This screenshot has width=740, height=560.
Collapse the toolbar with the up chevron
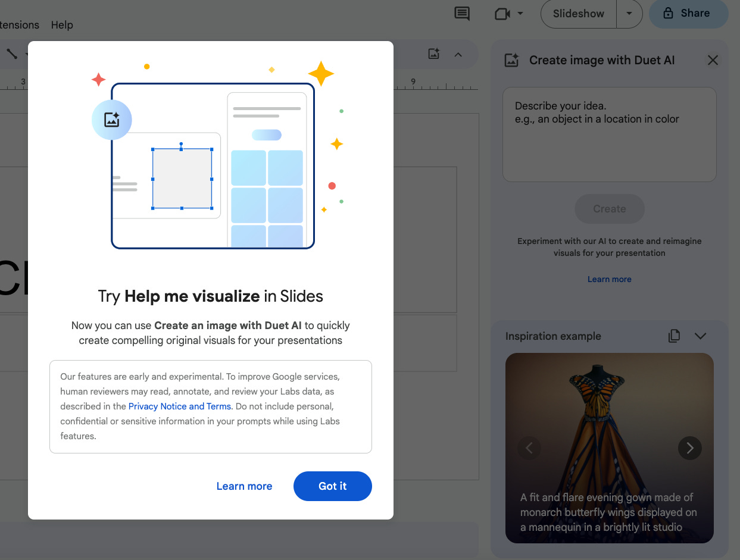coord(458,55)
